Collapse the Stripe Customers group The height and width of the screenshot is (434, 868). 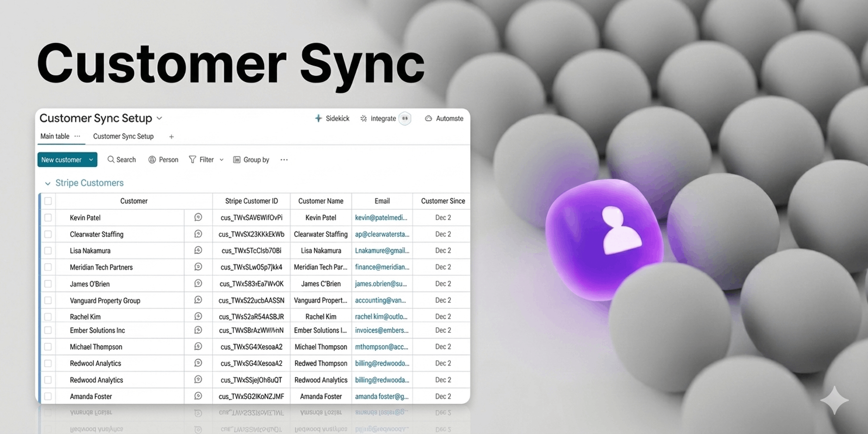coord(47,184)
